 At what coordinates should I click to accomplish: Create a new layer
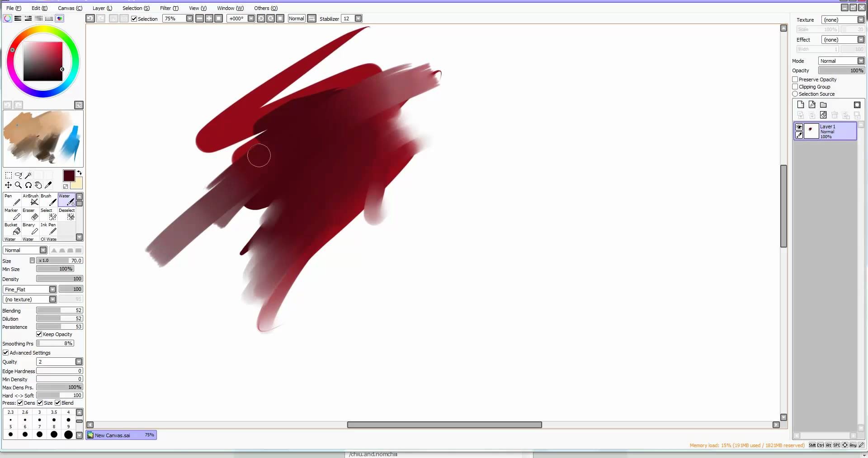point(801,104)
